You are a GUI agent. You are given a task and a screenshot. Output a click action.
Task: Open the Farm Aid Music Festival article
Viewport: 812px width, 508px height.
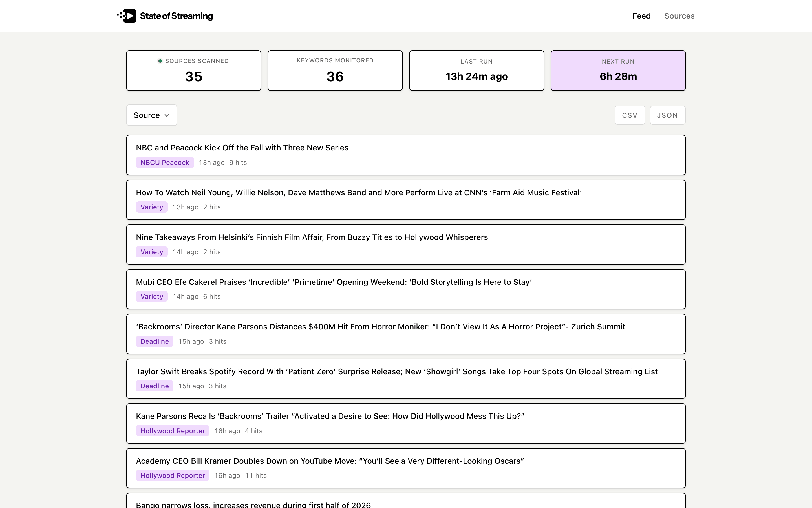[x=359, y=192]
